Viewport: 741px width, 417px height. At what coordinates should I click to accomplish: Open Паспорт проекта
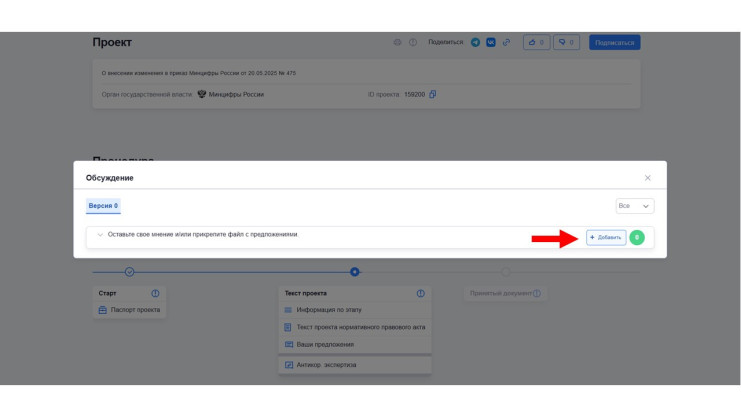coord(134,310)
